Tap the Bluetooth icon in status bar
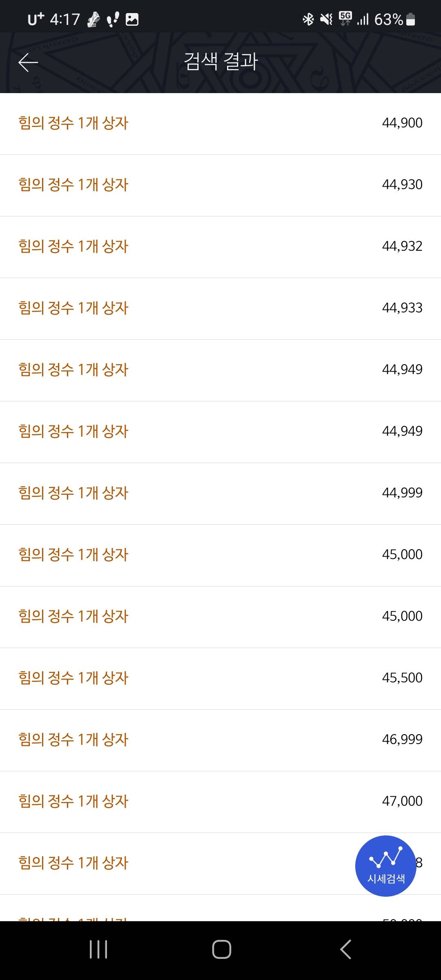 tap(308, 19)
